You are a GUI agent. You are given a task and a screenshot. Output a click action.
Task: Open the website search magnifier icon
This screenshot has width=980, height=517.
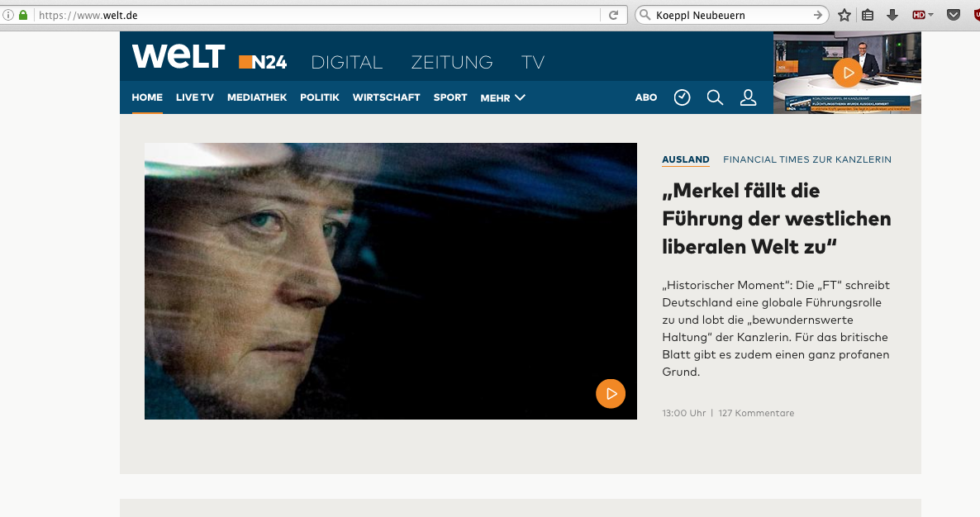pyautogui.click(x=715, y=97)
